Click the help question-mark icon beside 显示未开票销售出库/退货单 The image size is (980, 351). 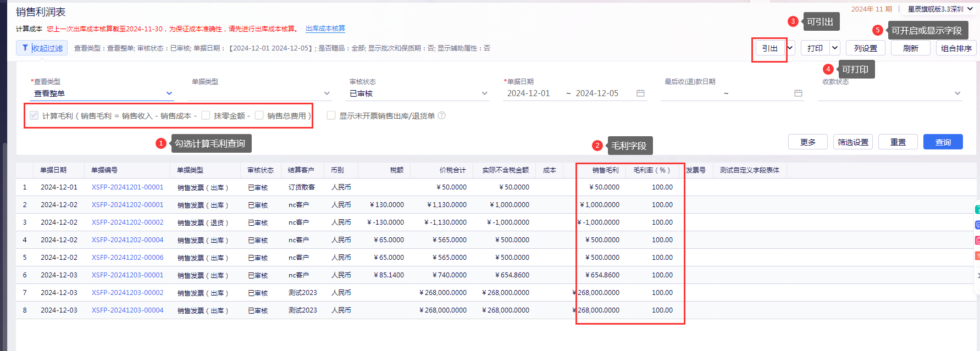point(441,115)
